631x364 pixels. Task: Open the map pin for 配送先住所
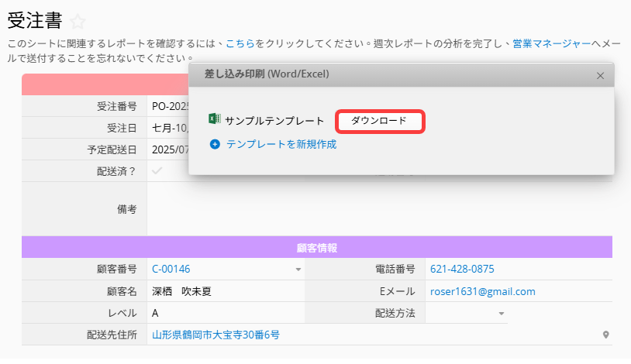pos(605,335)
